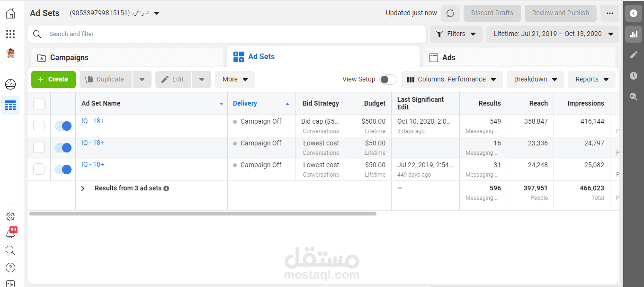
Task: Click the Search and filter field
Action: 227,34
